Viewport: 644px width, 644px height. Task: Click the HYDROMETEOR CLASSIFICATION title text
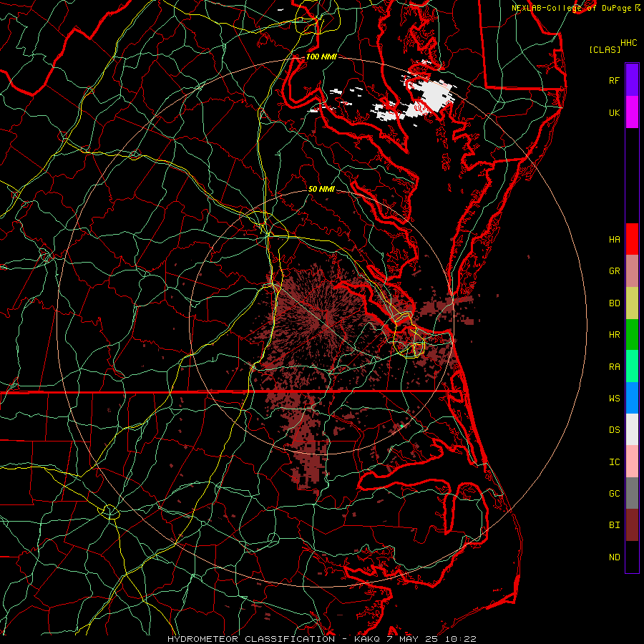click(251, 639)
